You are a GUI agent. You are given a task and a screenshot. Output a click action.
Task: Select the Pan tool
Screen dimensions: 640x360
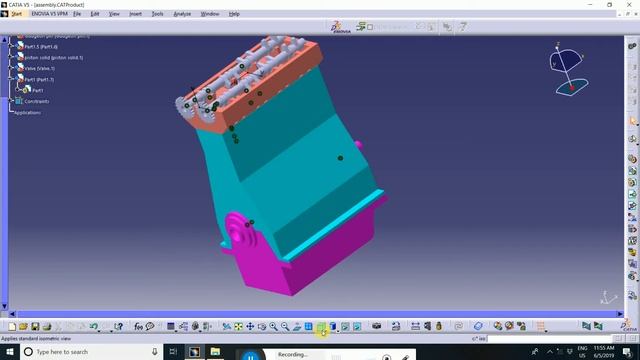pos(250,327)
